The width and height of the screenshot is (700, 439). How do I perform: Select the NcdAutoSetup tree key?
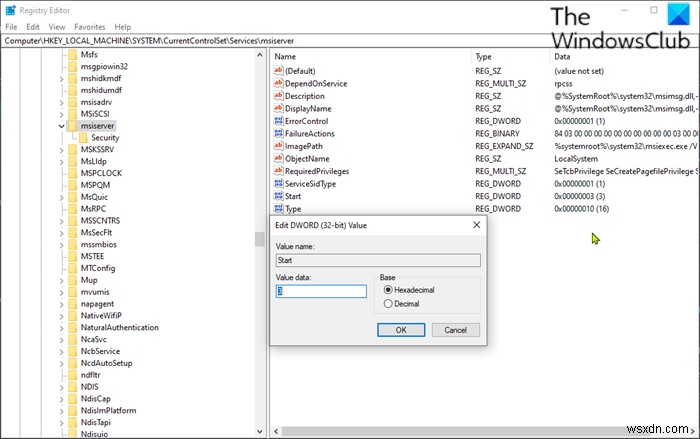106,363
